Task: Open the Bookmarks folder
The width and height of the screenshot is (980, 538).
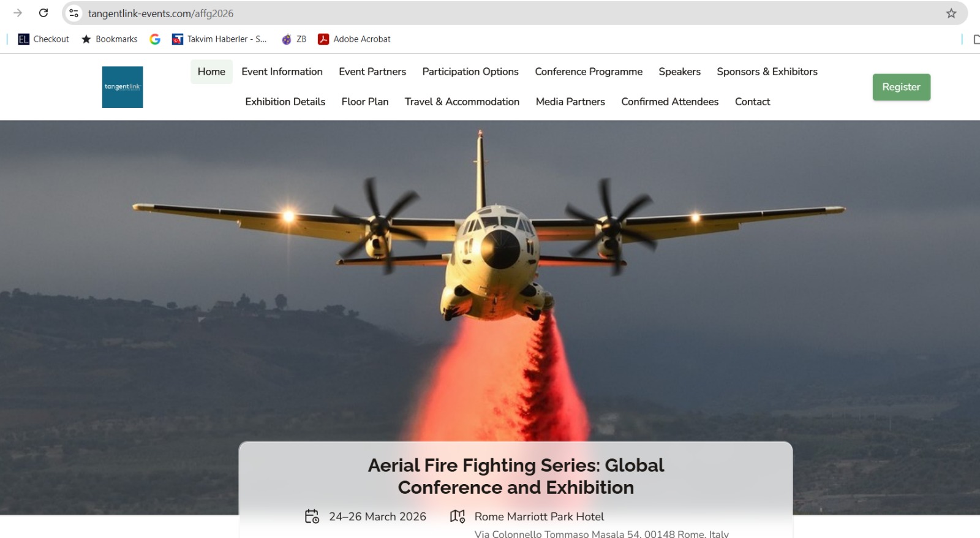Action: click(110, 39)
